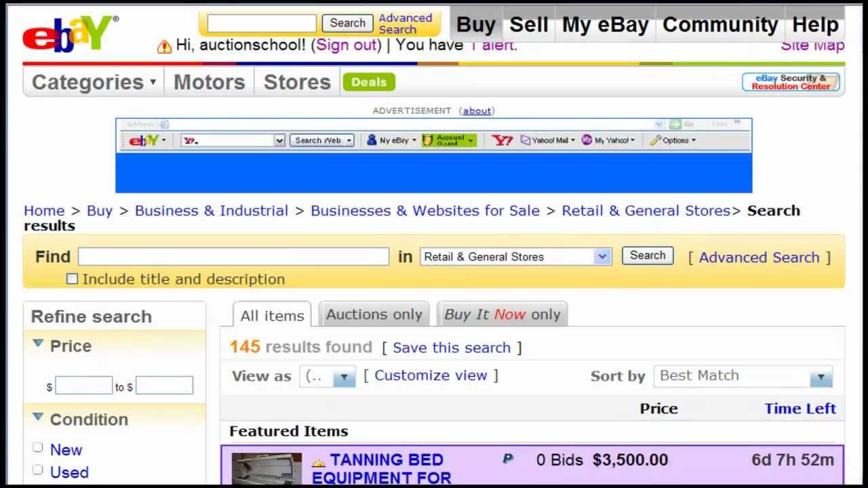Focus the top header search field

tap(262, 23)
